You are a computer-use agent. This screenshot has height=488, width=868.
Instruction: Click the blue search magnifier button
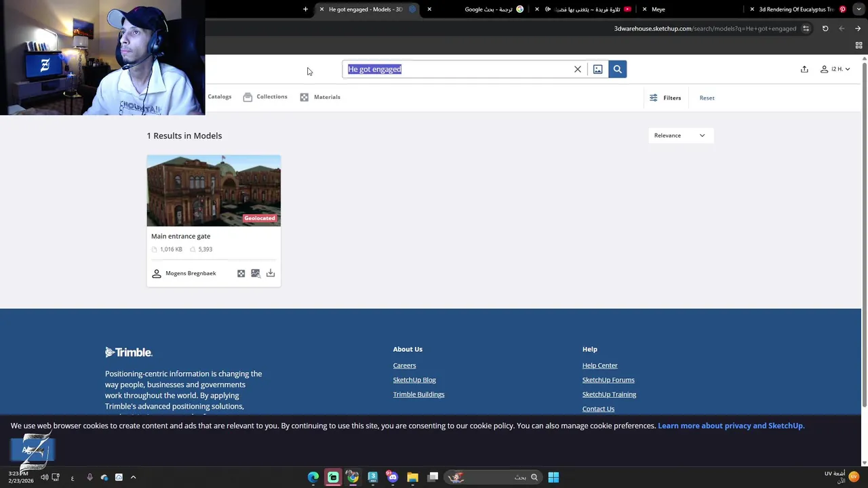click(617, 69)
